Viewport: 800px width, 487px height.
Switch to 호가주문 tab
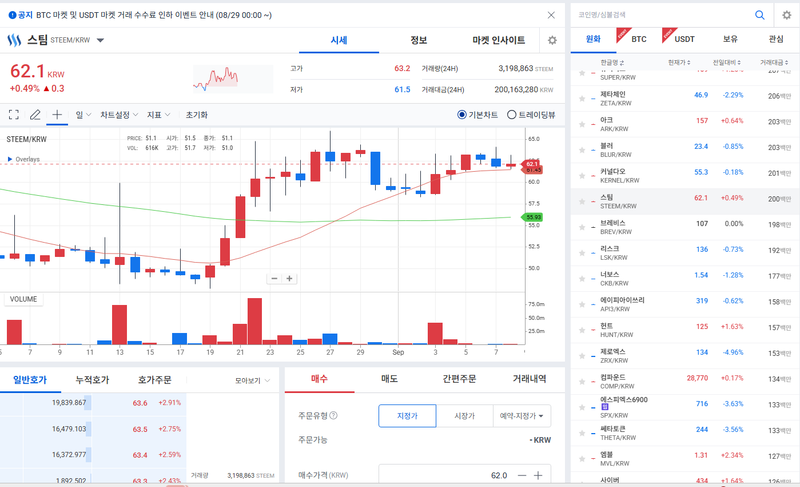155,380
